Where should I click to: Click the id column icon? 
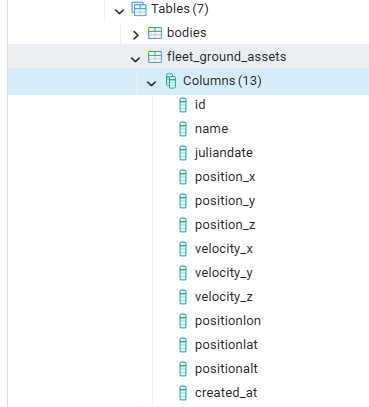click(x=183, y=105)
